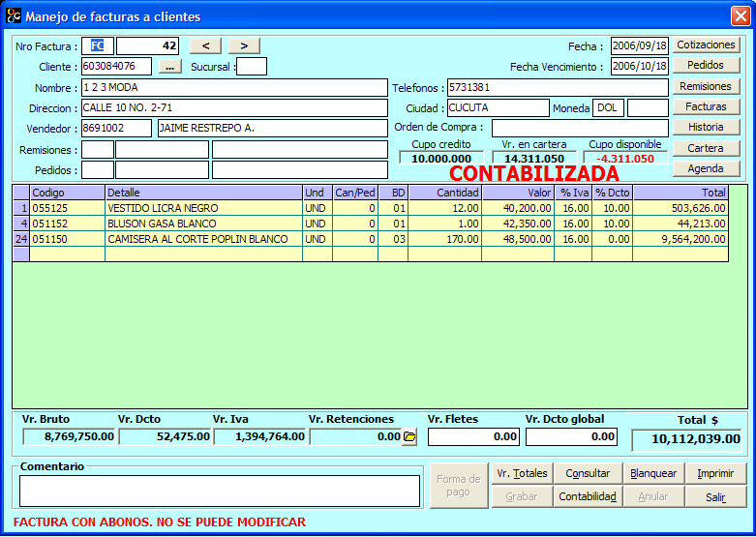
Task: Click Consultar button
Action: coord(588,473)
